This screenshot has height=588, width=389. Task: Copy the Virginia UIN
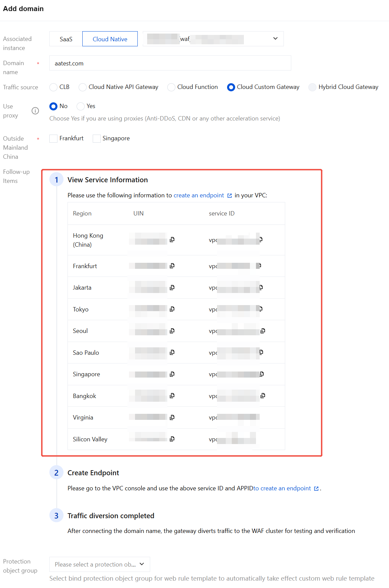click(172, 418)
